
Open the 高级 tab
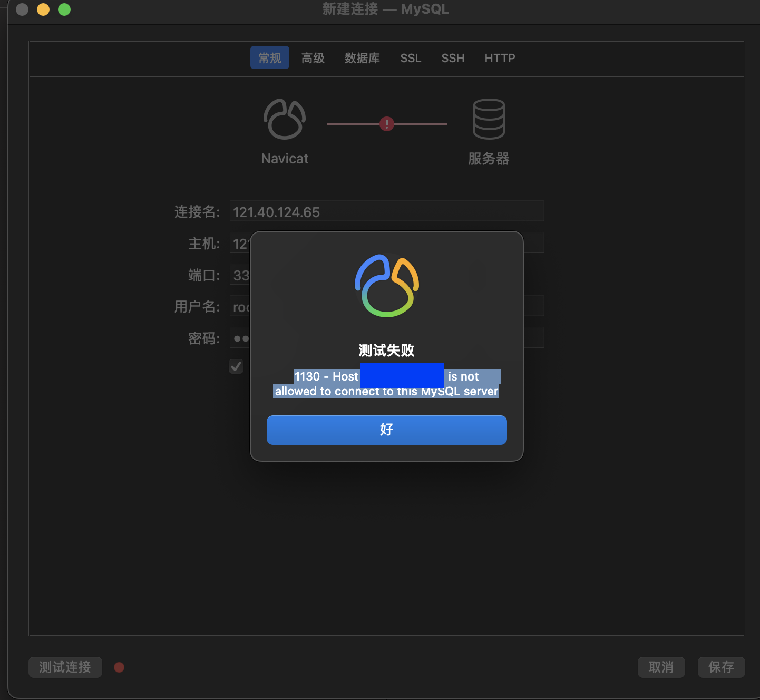tap(313, 58)
